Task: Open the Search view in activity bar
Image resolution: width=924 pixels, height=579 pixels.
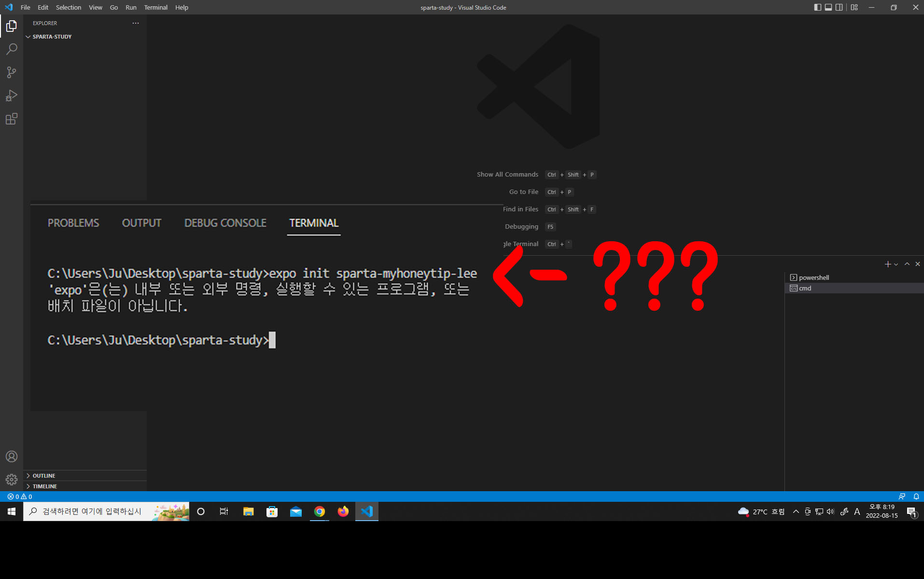Action: coord(12,49)
